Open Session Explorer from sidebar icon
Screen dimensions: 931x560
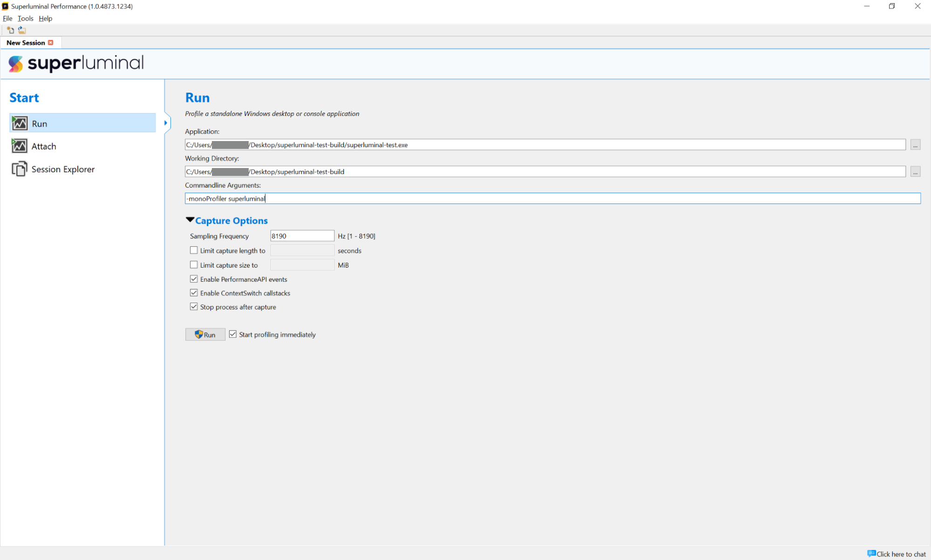tap(20, 169)
